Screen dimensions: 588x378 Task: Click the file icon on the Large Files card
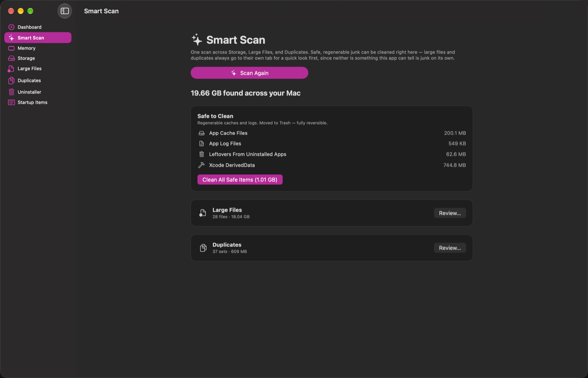[x=202, y=213]
